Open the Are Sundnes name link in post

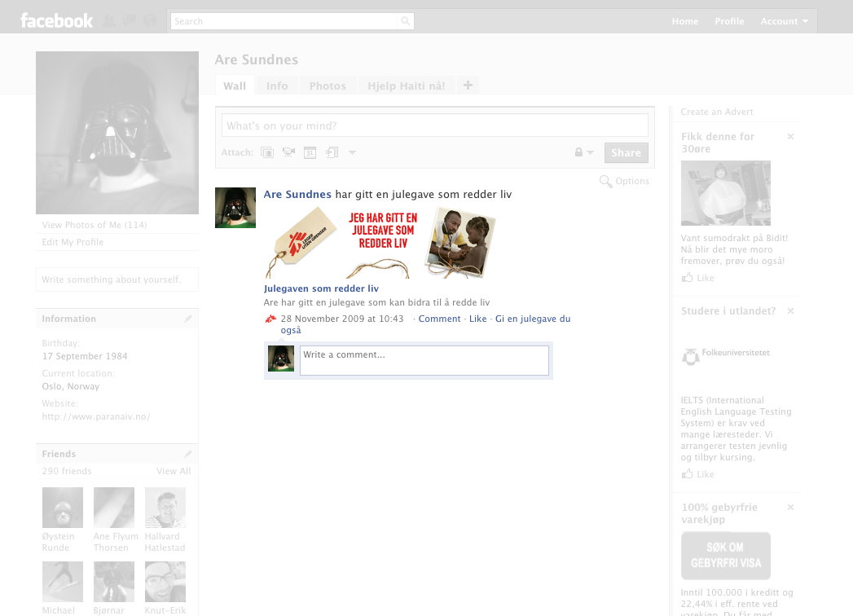click(x=297, y=194)
